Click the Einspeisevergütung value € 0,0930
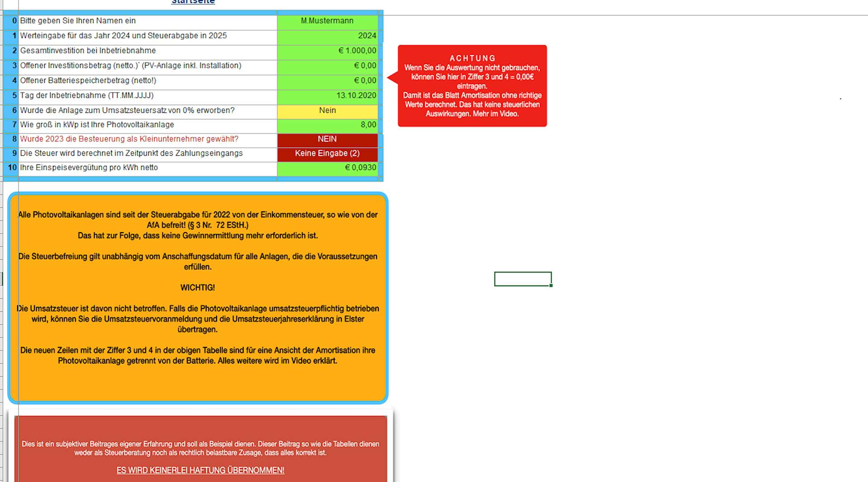The width and height of the screenshot is (868, 482). (327, 168)
